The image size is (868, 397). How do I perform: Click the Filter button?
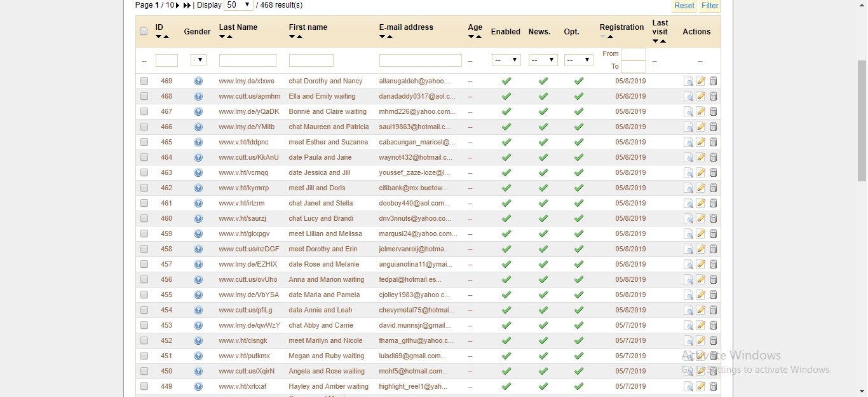710,6
